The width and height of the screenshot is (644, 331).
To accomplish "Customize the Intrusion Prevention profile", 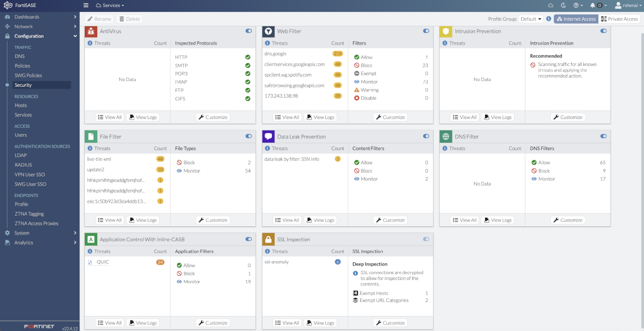I will pyautogui.click(x=568, y=117).
